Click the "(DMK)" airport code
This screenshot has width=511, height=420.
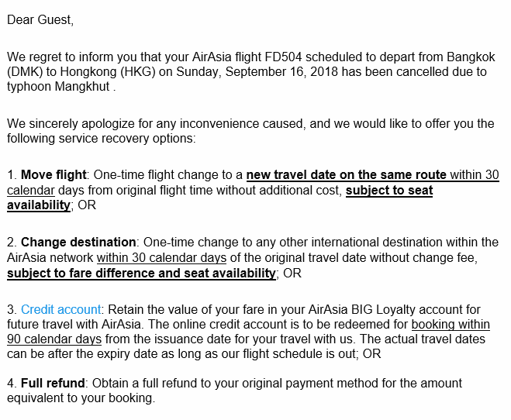(25, 72)
